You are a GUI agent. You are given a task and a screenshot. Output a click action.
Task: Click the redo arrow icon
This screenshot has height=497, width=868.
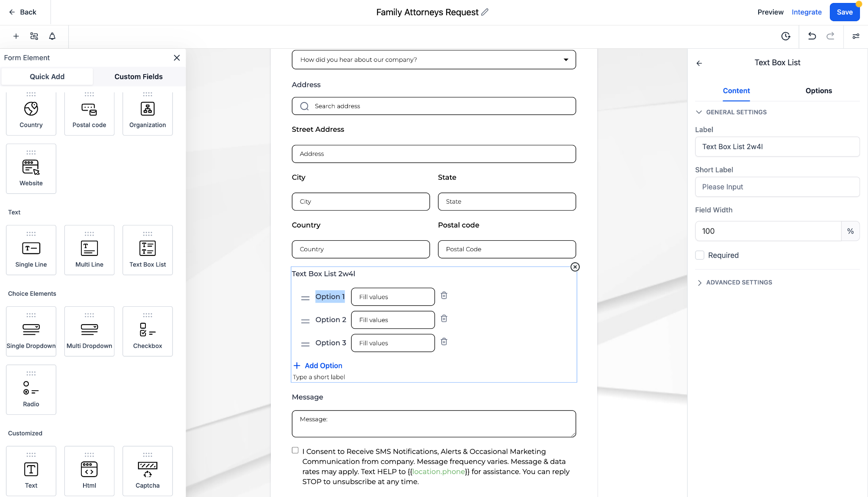(830, 36)
